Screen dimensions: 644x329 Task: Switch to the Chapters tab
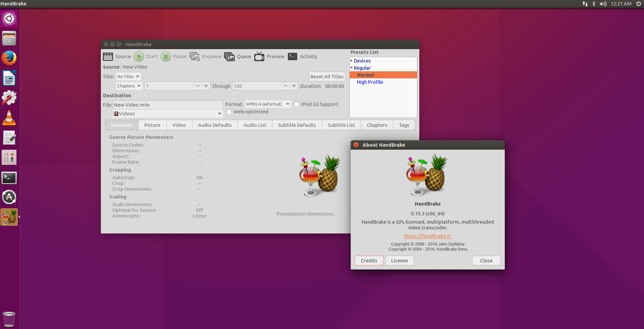click(377, 125)
